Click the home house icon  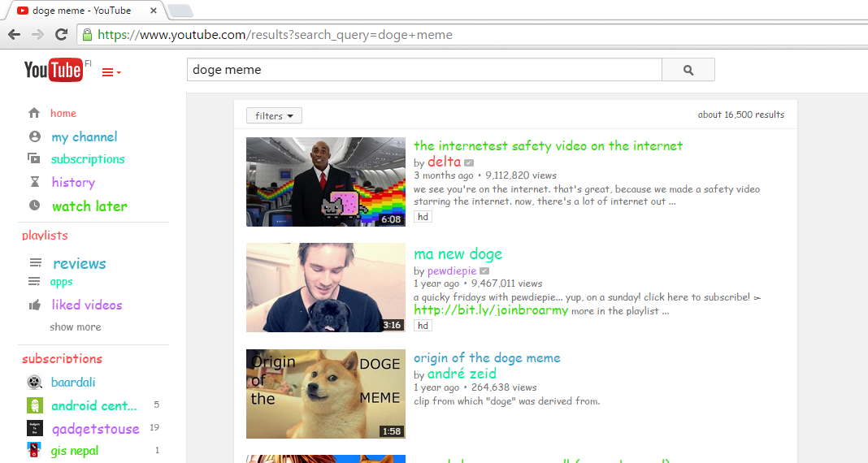(34, 113)
